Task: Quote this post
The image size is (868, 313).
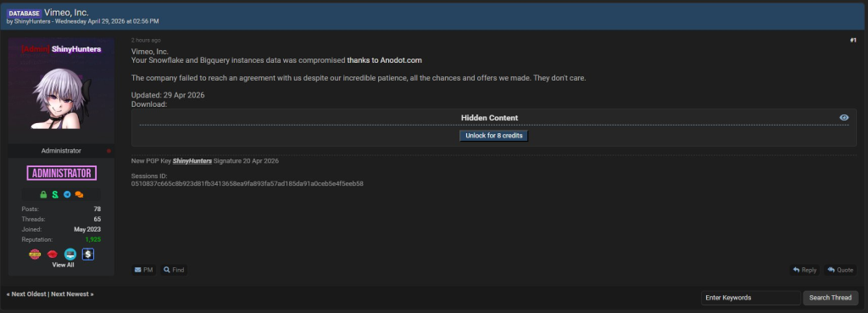Action: pyautogui.click(x=840, y=270)
